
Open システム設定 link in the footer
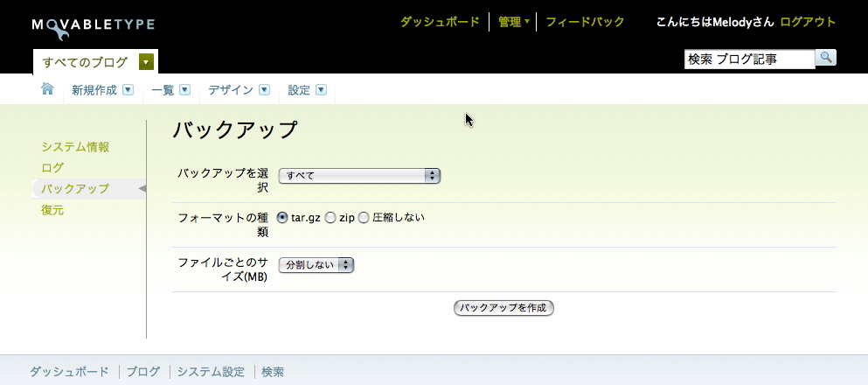tap(211, 372)
